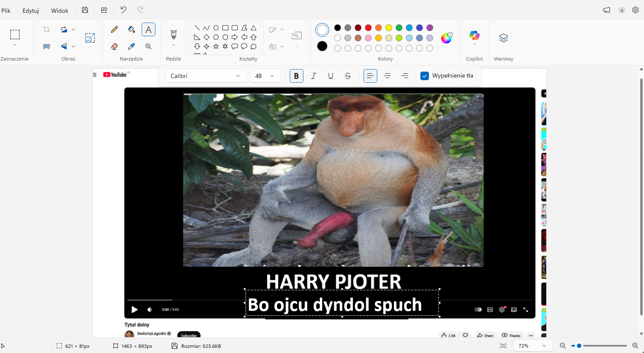Choose the Triangle shape
The width and height of the screenshot is (644, 353).
(254, 28)
